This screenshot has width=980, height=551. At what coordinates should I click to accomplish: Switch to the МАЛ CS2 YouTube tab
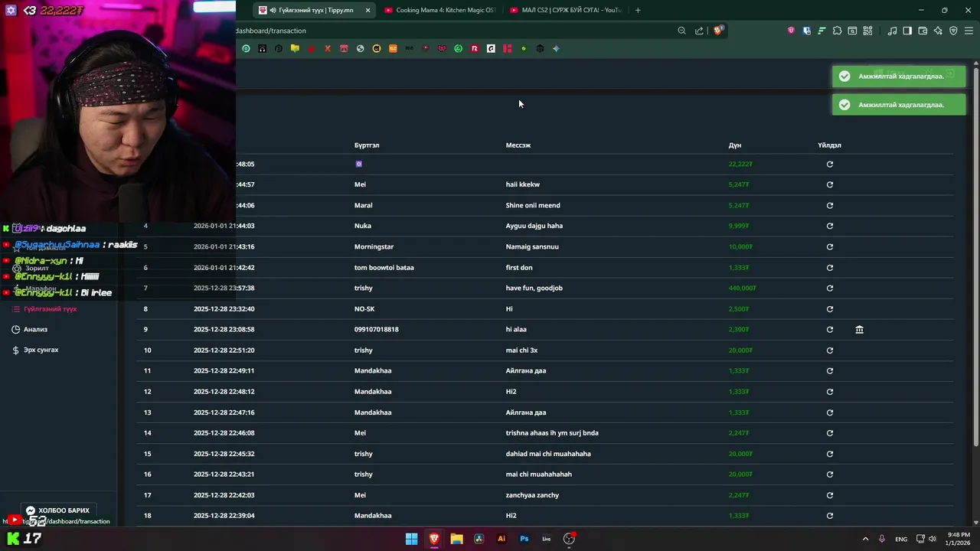tap(567, 10)
